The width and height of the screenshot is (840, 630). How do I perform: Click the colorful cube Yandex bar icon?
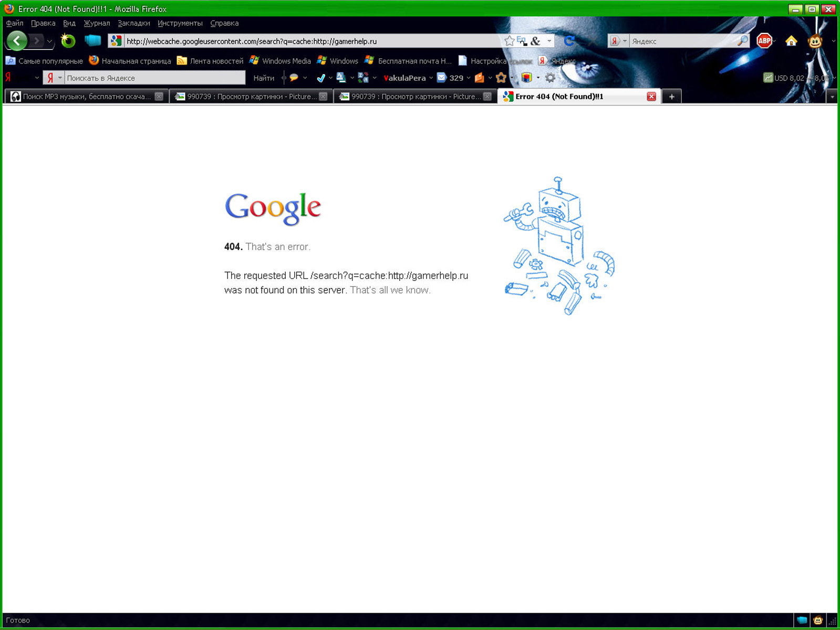526,78
